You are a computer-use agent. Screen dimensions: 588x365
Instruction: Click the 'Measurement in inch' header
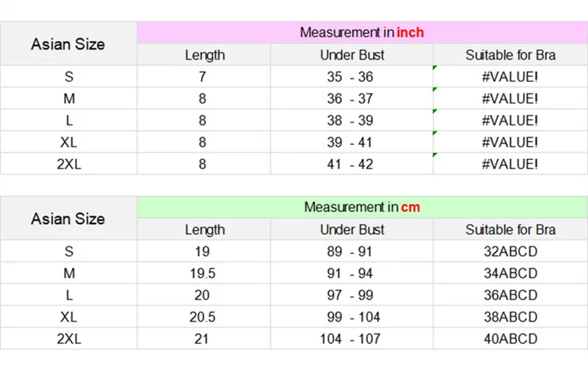click(362, 32)
